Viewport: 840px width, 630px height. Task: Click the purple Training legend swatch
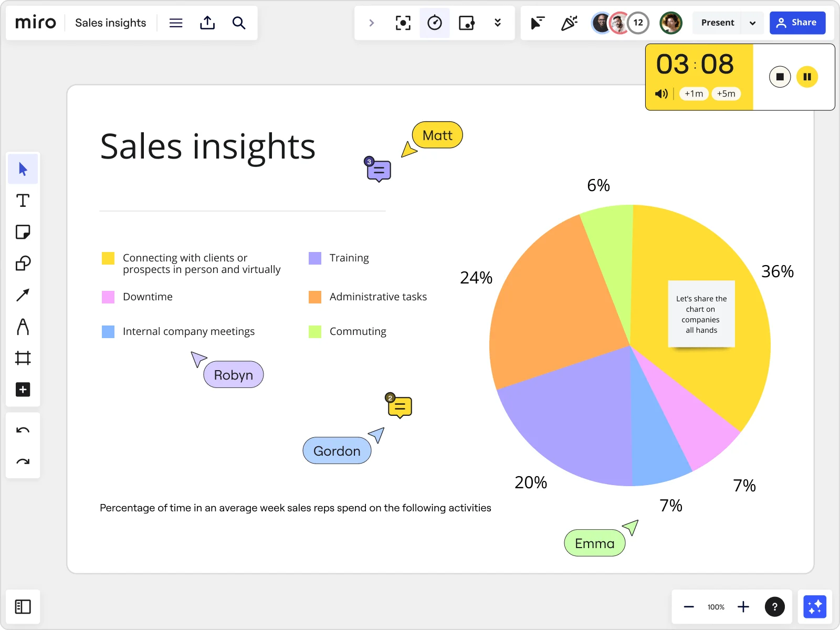315,258
